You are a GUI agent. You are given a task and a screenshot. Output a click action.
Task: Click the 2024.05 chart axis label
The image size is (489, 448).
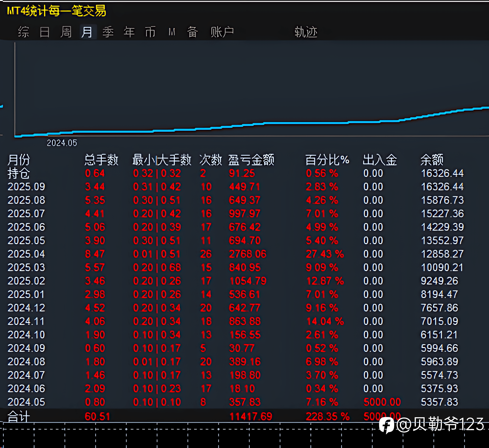coord(62,143)
